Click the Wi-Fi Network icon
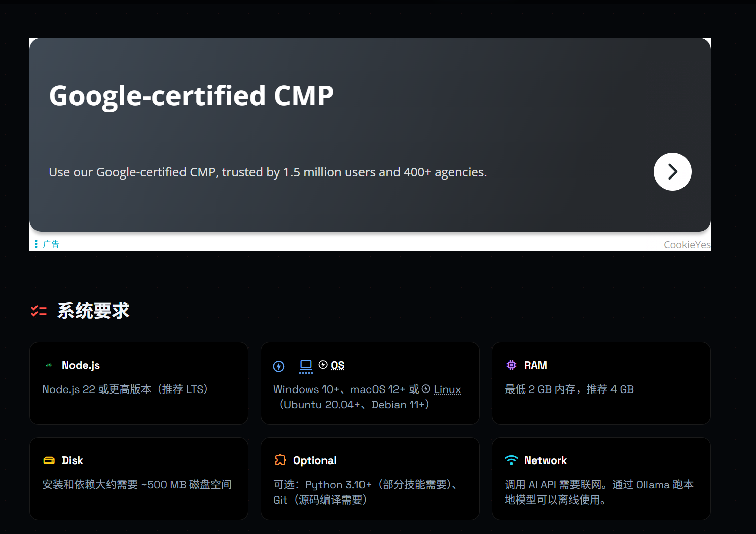 click(511, 460)
